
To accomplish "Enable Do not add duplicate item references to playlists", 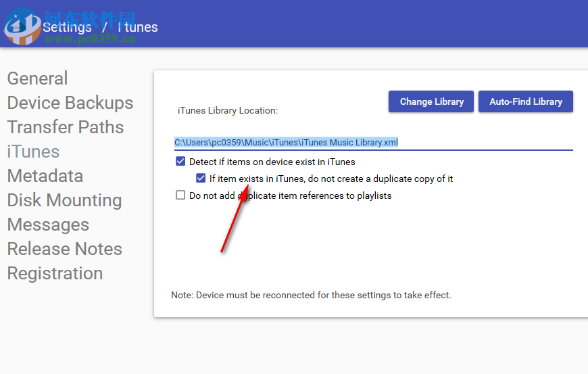I will click(x=180, y=195).
